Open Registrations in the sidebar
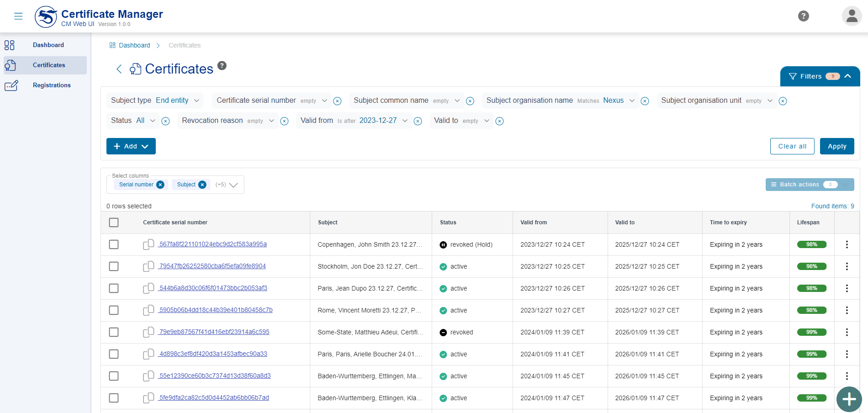This screenshot has height=413, width=868. (52, 85)
